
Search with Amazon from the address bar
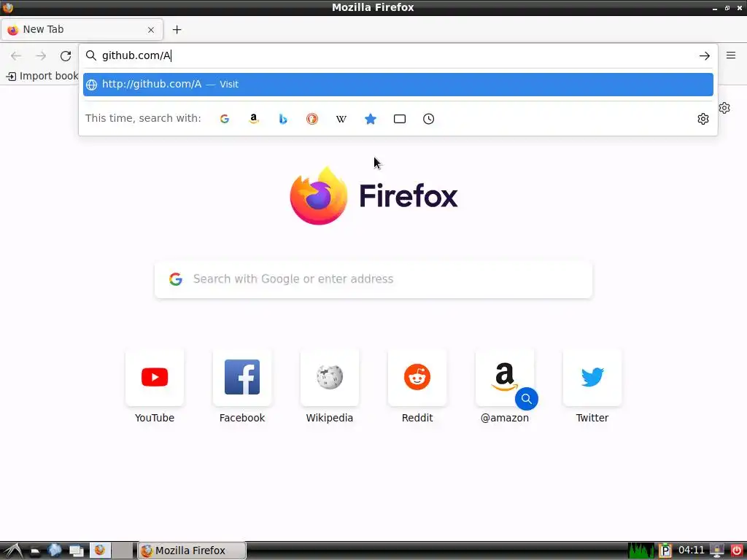point(253,119)
